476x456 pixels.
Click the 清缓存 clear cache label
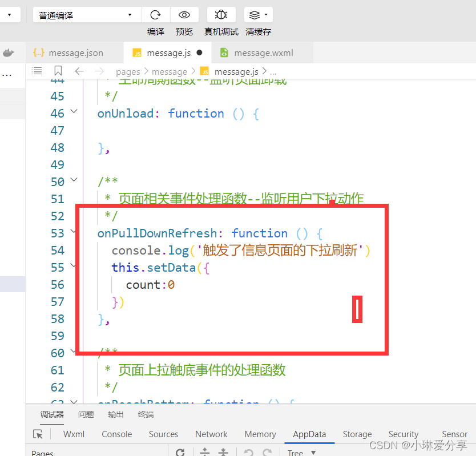(x=259, y=31)
